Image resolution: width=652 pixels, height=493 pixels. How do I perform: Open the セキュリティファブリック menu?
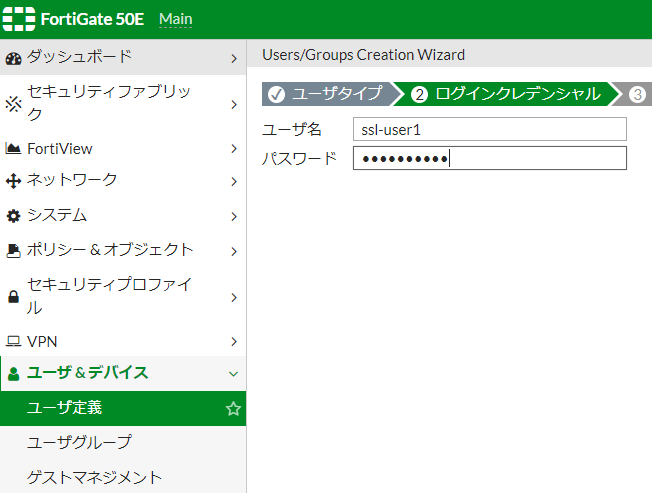[x=123, y=104]
